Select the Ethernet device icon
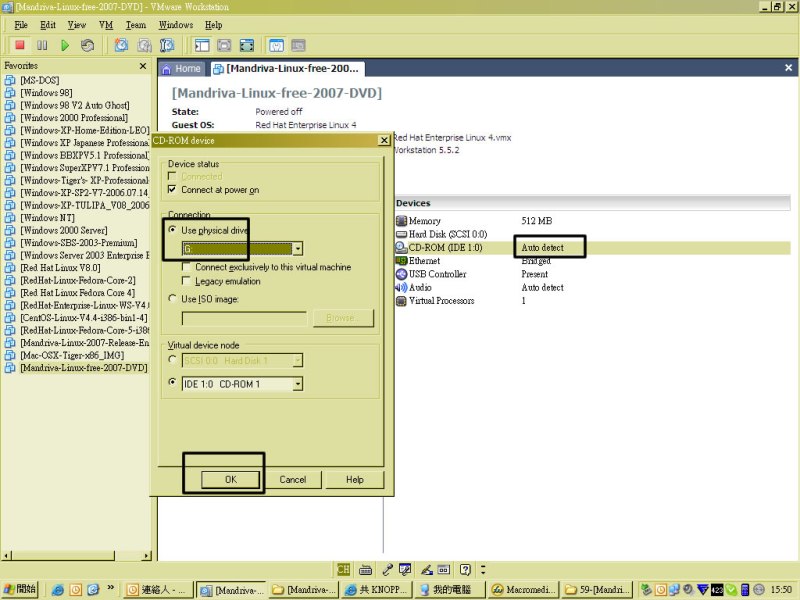Viewport: 800px width, 600px height. pyautogui.click(x=402, y=261)
